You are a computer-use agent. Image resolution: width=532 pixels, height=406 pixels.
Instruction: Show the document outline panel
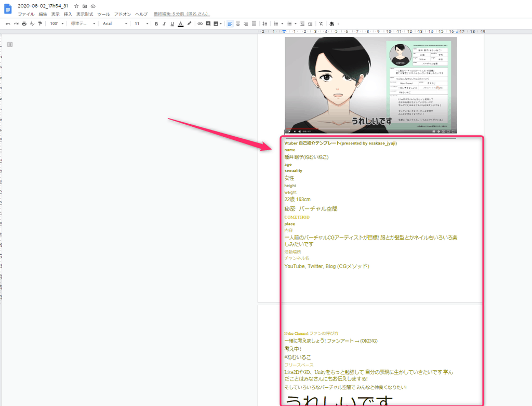click(x=10, y=45)
